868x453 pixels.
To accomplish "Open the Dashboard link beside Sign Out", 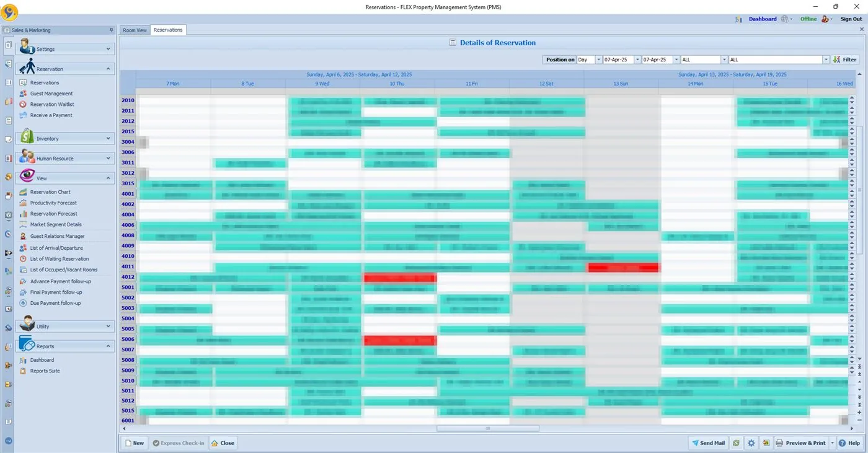I will 763,19.
